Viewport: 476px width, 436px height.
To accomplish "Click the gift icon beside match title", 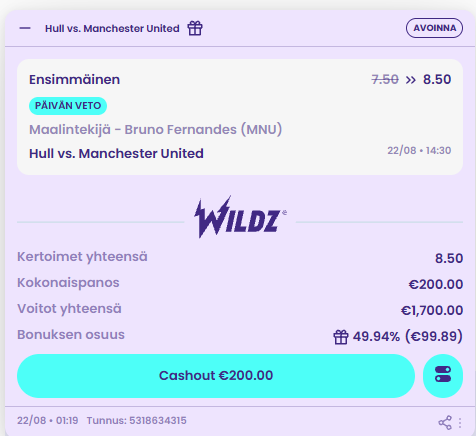I will (195, 28).
